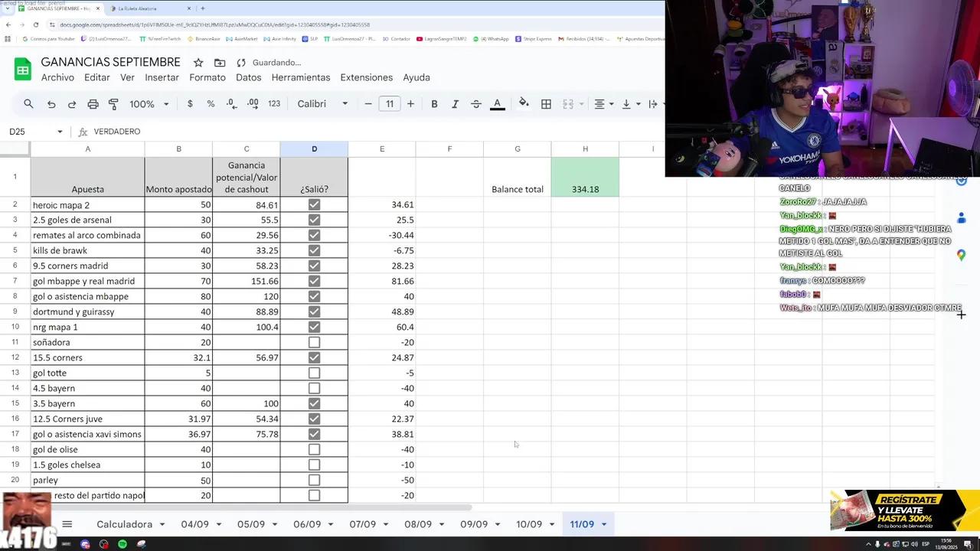The image size is (980, 551).
Task: Open the 11/09 sheet tab menu arrow
Action: (x=604, y=524)
